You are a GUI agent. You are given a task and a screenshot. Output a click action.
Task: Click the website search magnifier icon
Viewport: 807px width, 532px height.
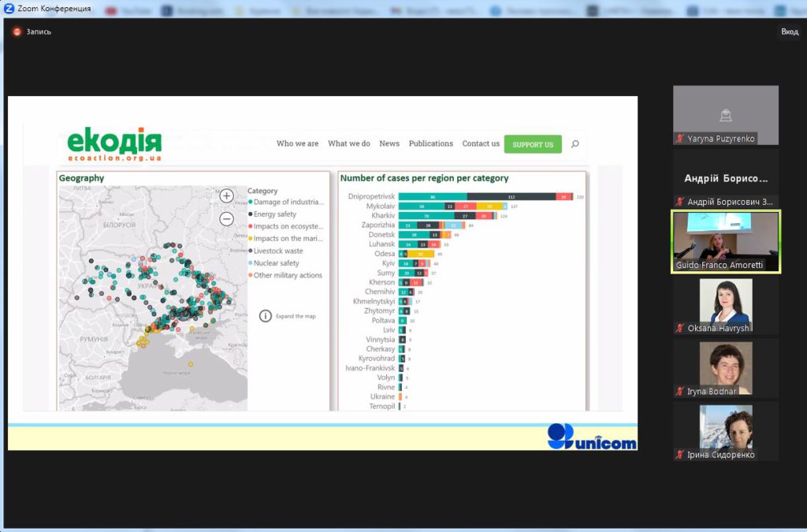(575, 144)
